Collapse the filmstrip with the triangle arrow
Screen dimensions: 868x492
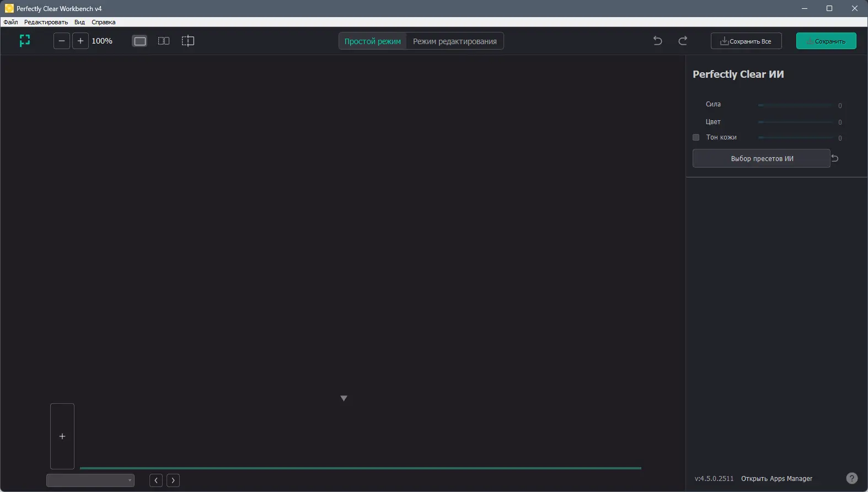point(344,398)
